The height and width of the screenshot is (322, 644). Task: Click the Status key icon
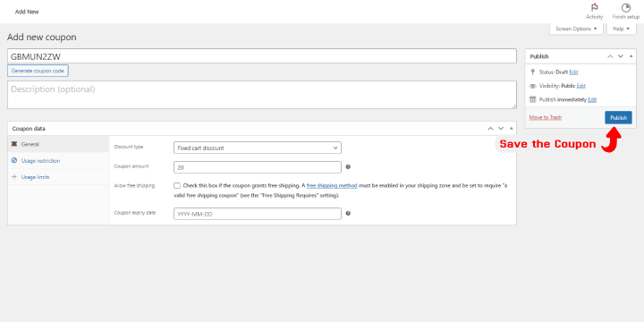tap(533, 72)
